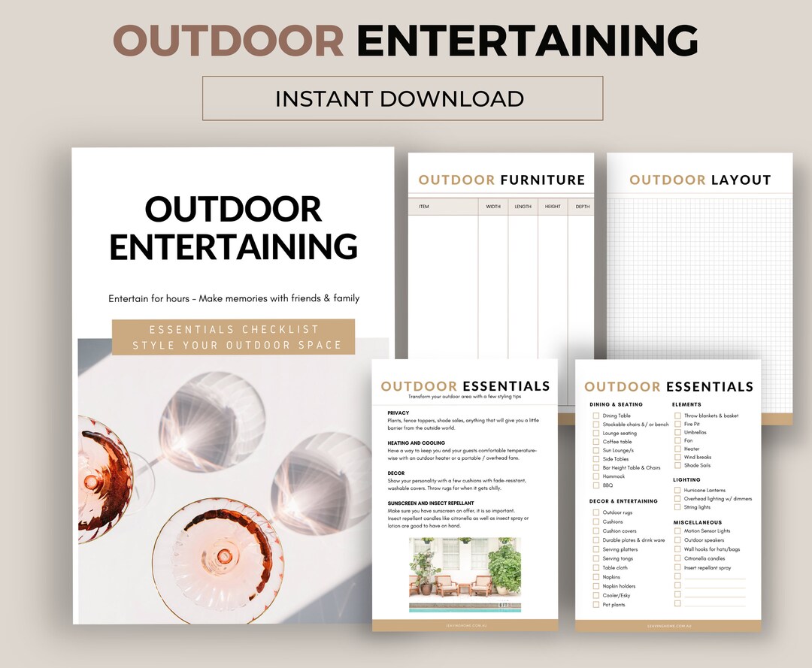This screenshot has width=812, height=668.
Task: Check the Dining Table checkbox
Action: [596, 416]
